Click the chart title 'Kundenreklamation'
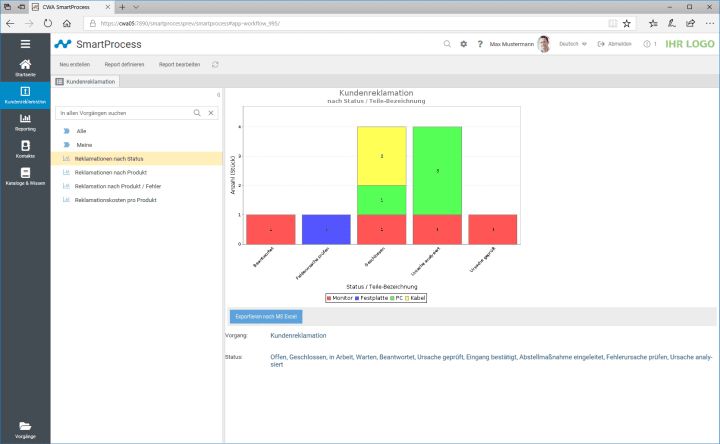Screen dimensions: 720x444 (376, 93)
